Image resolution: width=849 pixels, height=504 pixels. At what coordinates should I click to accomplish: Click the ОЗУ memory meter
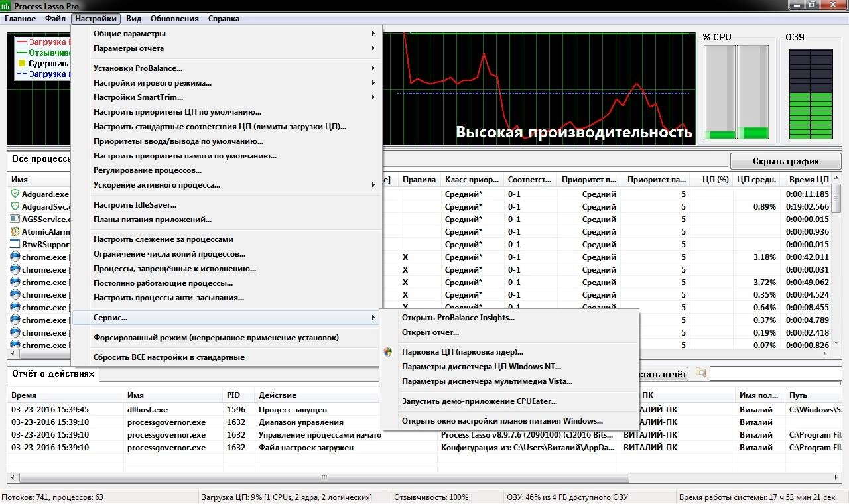click(x=810, y=94)
